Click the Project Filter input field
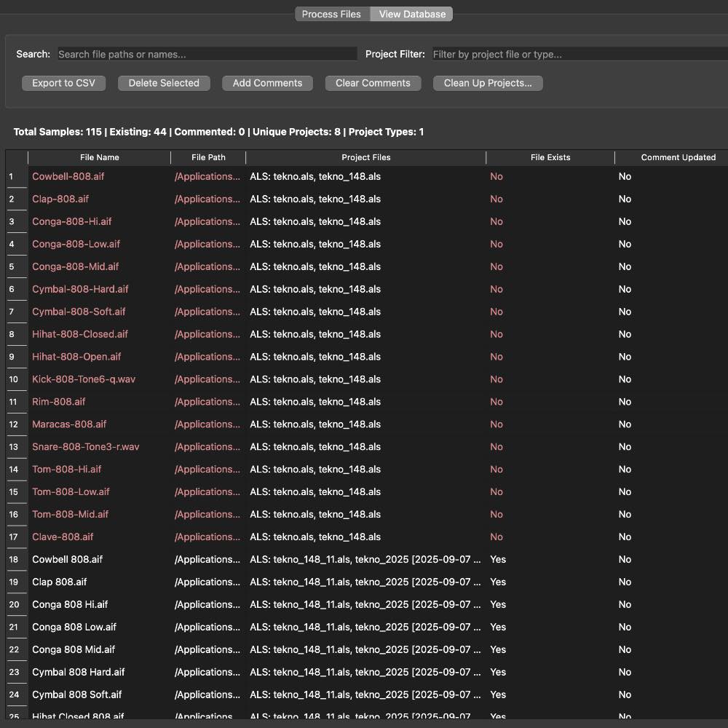This screenshot has height=728, width=728. pos(580,54)
